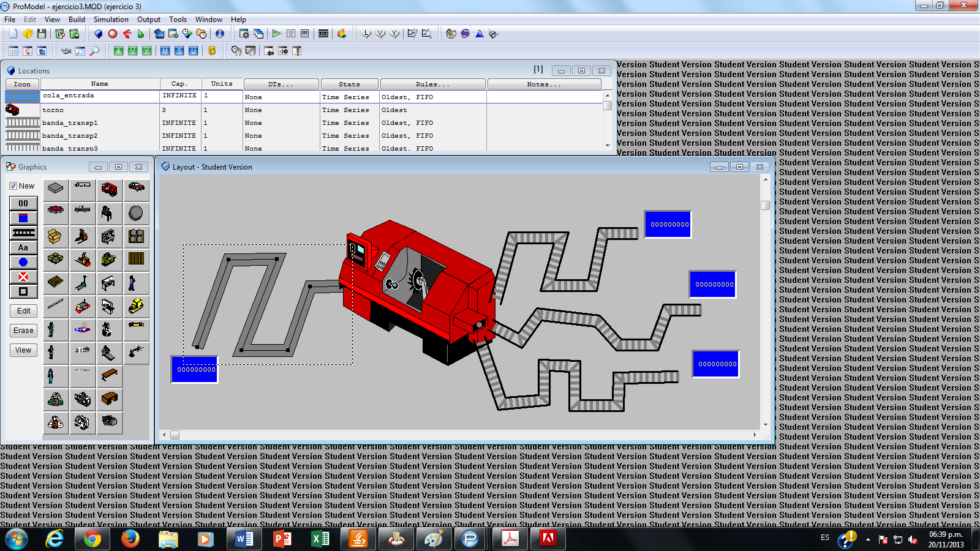Choose the Aa text tool in Graphics panel
The image size is (980, 551).
(23, 247)
